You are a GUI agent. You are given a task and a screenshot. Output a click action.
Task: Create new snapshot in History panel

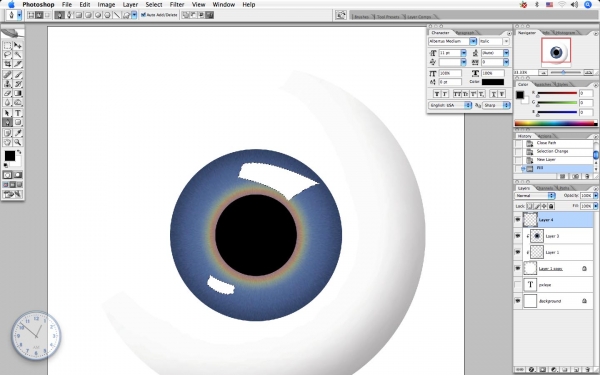coord(576,176)
